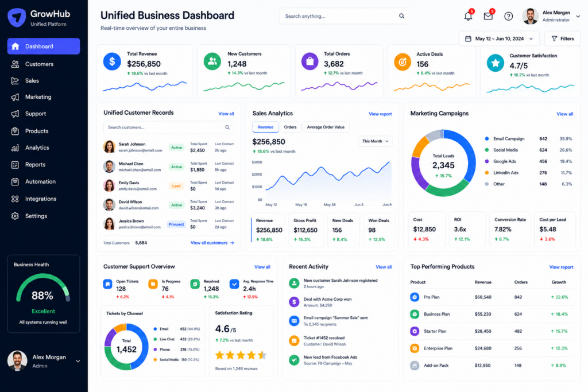Click View all in Unified Customer Records
The width and height of the screenshot is (588, 392).
[x=226, y=114]
